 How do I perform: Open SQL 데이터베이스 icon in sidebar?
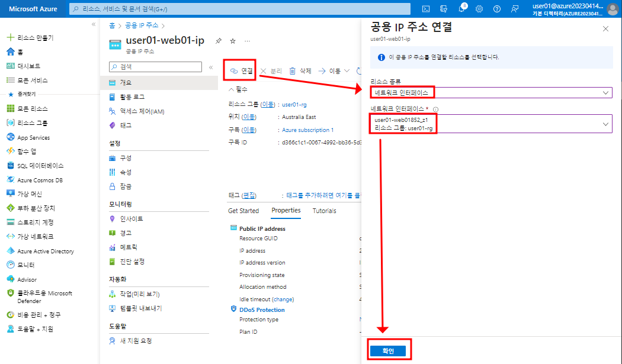tap(11, 165)
